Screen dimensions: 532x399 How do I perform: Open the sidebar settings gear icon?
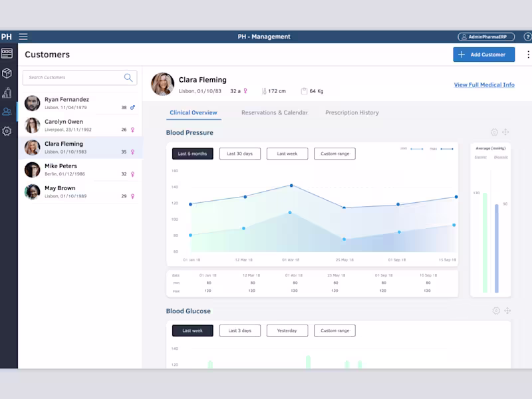click(x=7, y=131)
